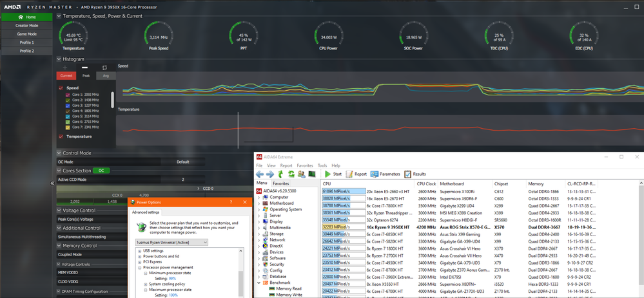Click the AIDA64 back arrow icon
The height and width of the screenshot is (298, 644).
point(260,174)
